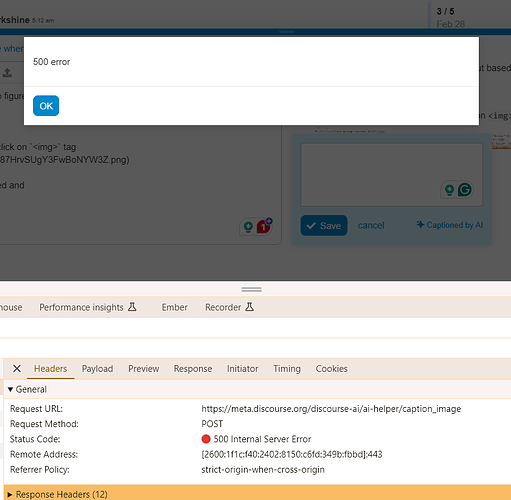The image size is (511, 500).
Task: Click the Grammarly icon in caption box
Action: pos(465,190)
